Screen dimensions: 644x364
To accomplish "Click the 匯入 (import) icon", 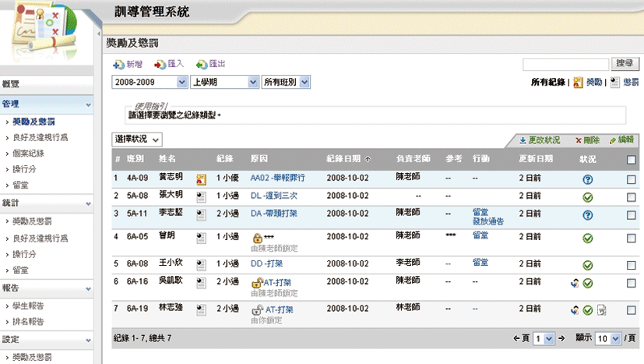I will [160, 65].
